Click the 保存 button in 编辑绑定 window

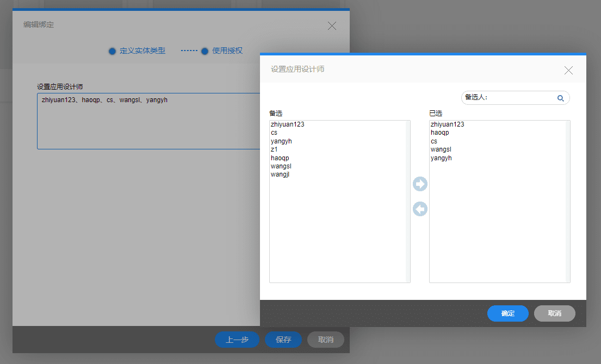(x=283, y=340)
